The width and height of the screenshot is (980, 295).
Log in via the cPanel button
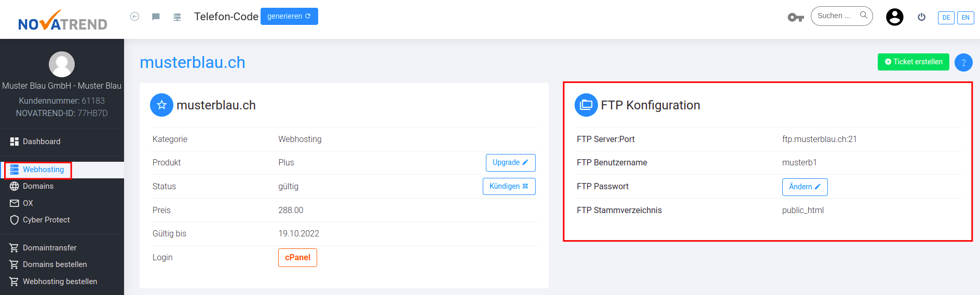click(x=297, y=258)
